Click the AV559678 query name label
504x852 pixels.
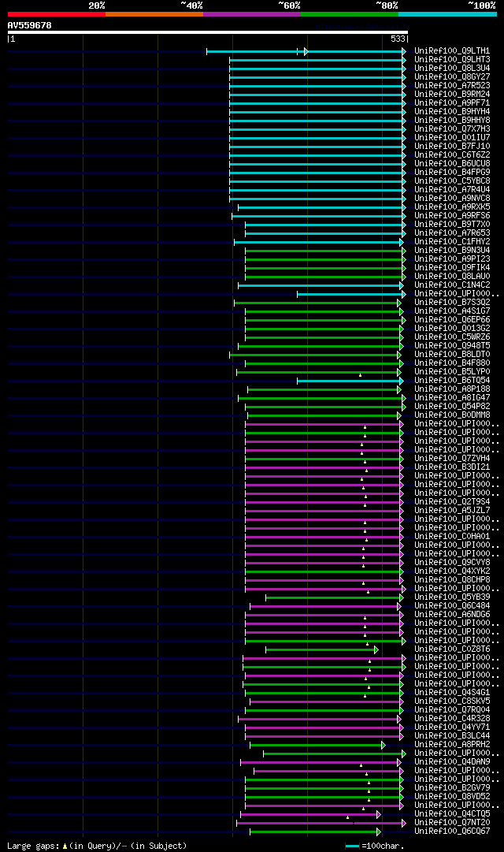(x=29, y=25)
